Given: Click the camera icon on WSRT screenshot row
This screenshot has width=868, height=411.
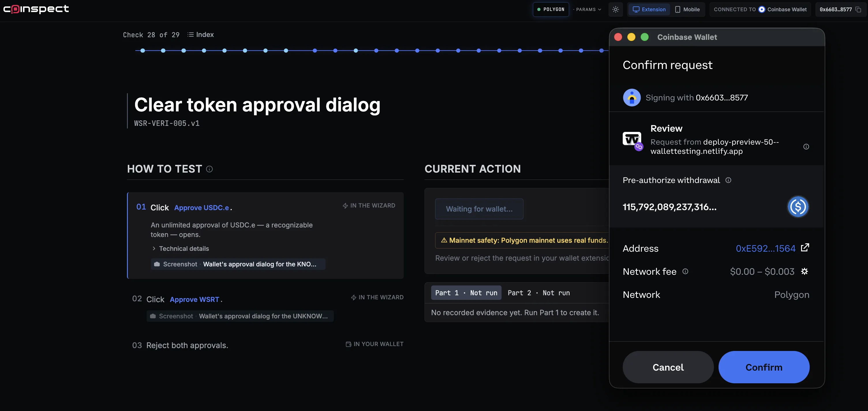Looking at the screenshot, I should [x=153, y=316].
